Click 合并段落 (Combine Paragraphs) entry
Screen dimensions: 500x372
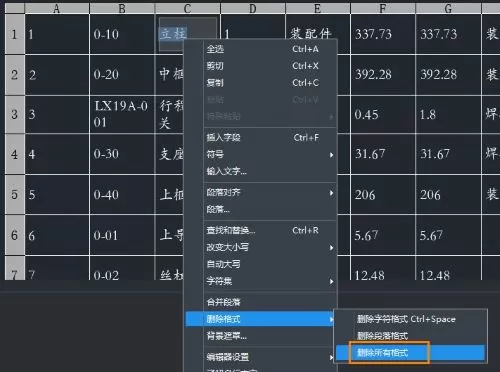point(261,302)
